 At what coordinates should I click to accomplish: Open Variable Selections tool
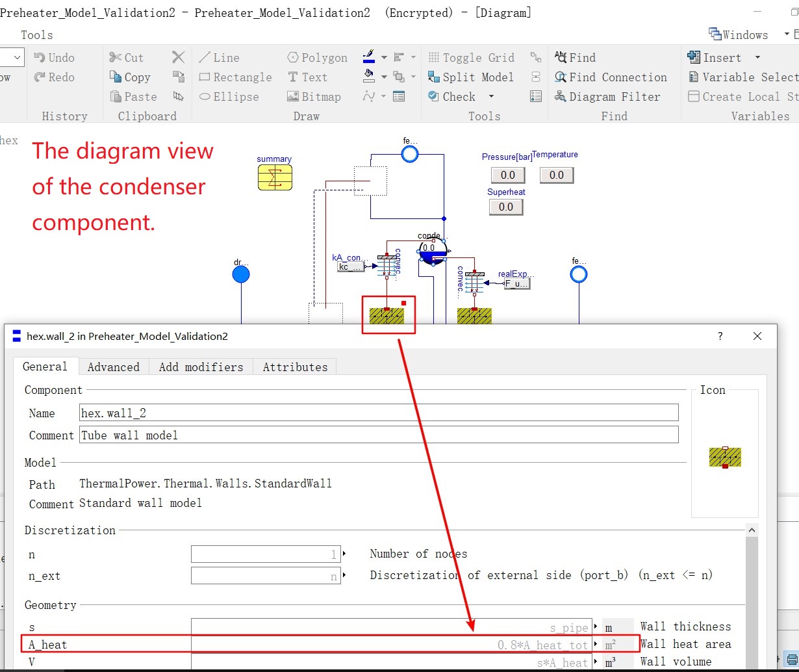coord(742,77)
